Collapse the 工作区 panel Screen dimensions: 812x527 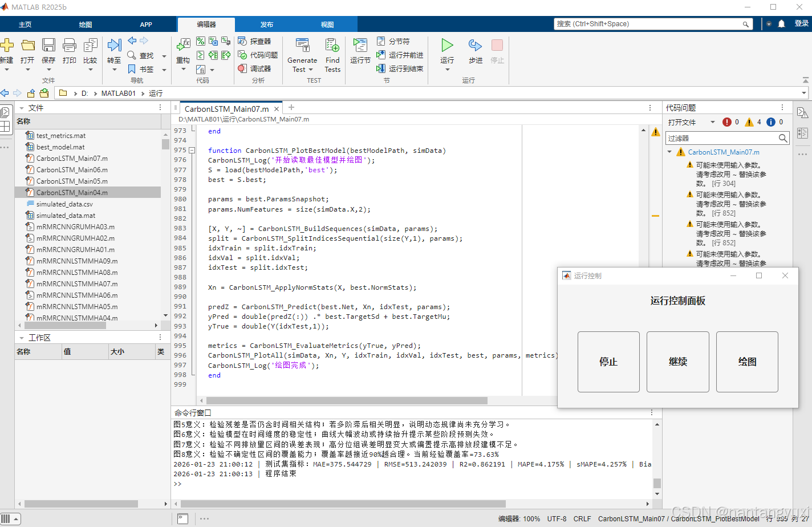pos(22,338)
